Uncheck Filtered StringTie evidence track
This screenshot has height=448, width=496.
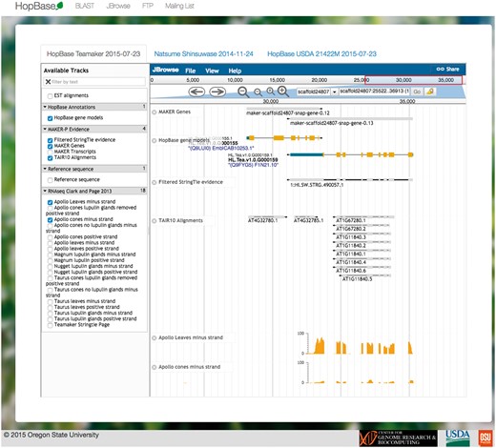[50, 140]
